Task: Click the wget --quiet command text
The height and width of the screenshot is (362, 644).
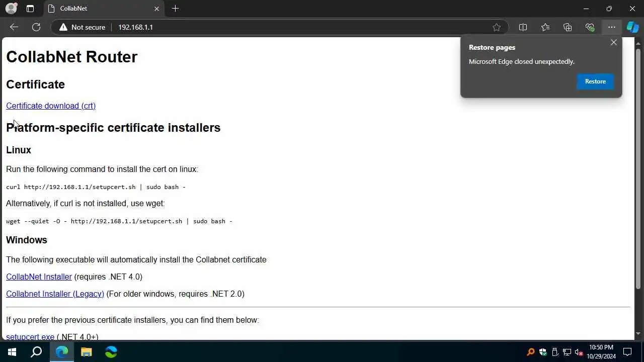Action: (x=119, y=221)
